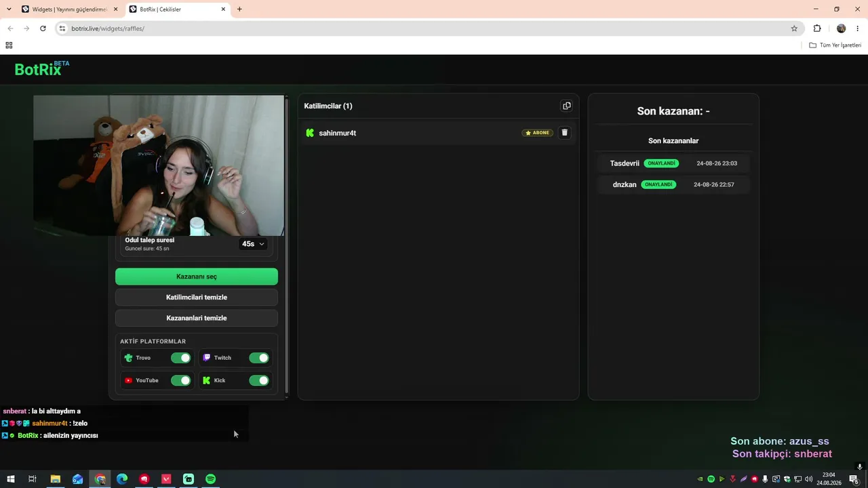Reload the BotRix page
The image size is (868, 488).
[43, 28]
